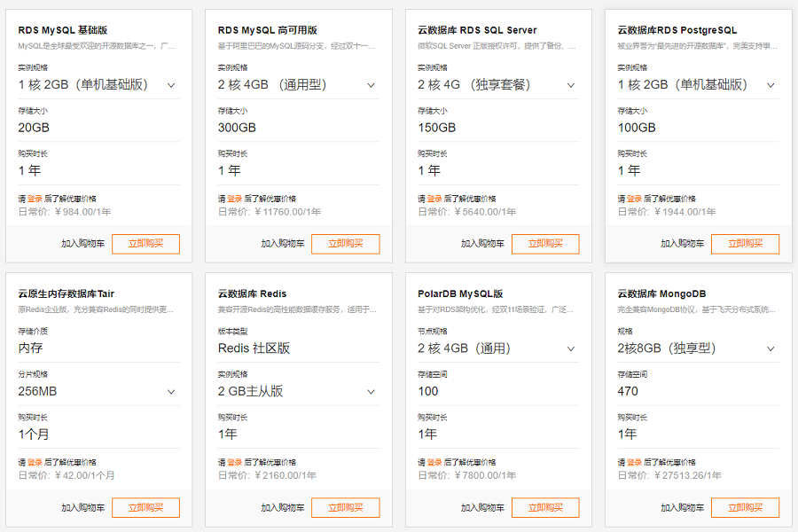The height and width of the screenshot is (532, 798).
Task: Open the 2 核 4GB（通用型） spec dropdown
Action: pos(299,84)
